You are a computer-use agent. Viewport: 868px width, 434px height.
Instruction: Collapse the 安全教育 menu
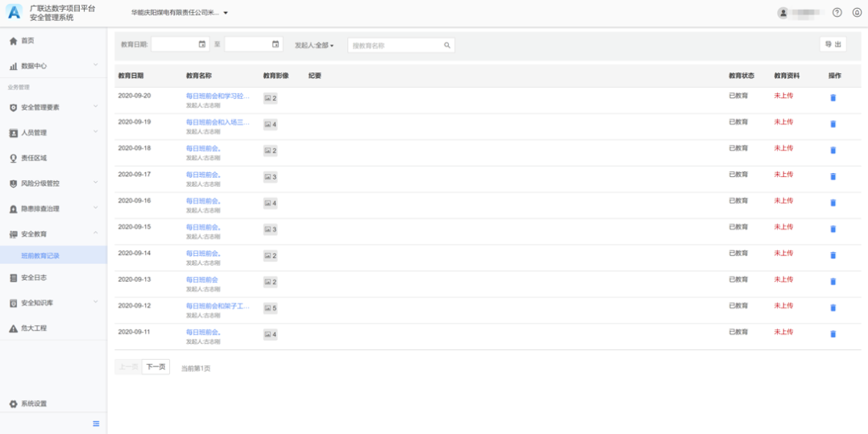pyautogui.click(x=53, y=234)
